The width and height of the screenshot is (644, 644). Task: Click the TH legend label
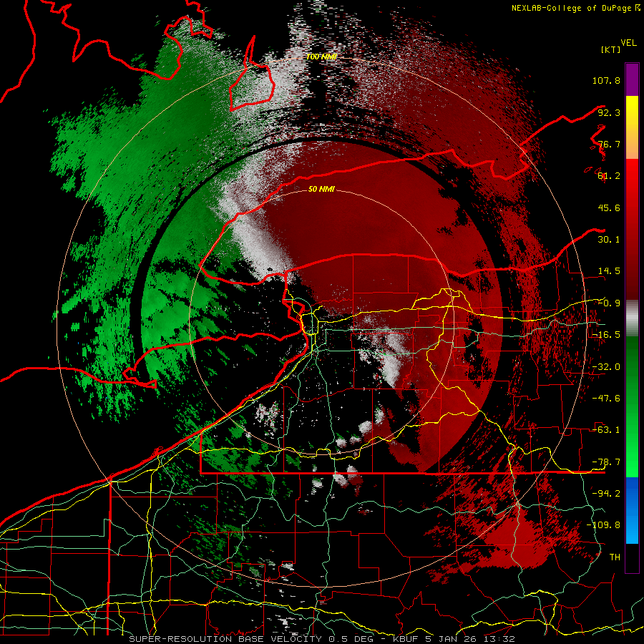click(x=615, y=557)
